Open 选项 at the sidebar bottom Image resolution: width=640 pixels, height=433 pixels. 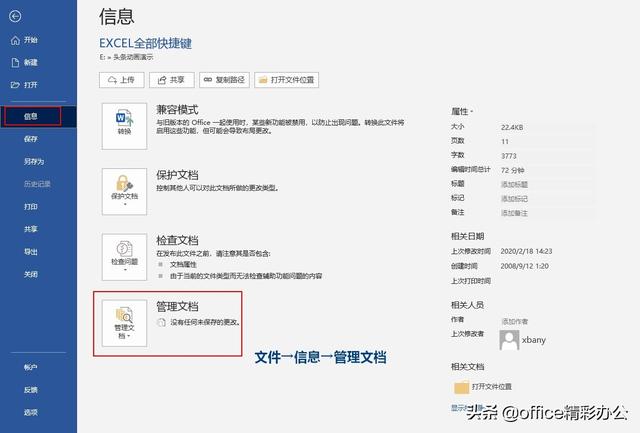tap(31, 413)
